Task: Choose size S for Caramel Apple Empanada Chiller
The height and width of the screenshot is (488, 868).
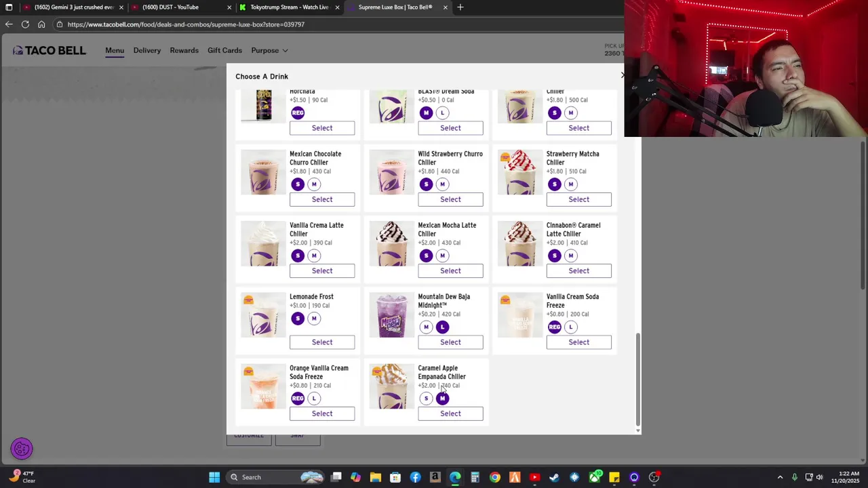Action: click(426, 399)
